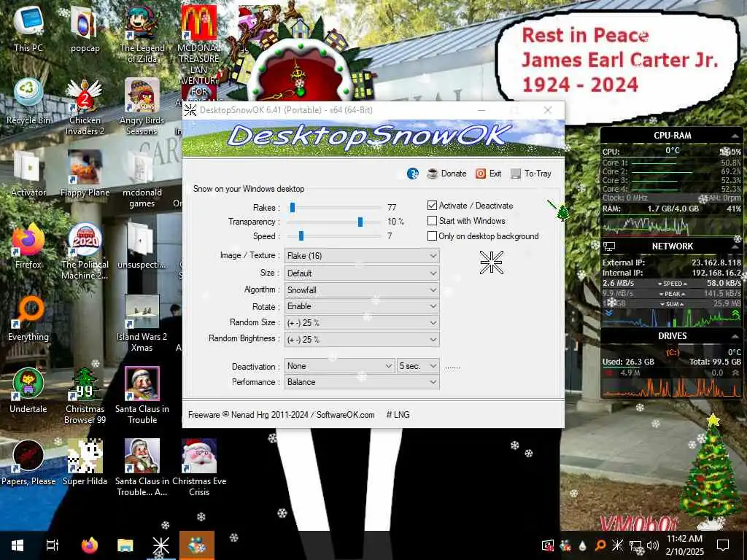
Task: Select the Christmas Eve Crisis shortcut
Action: [199, 468]
